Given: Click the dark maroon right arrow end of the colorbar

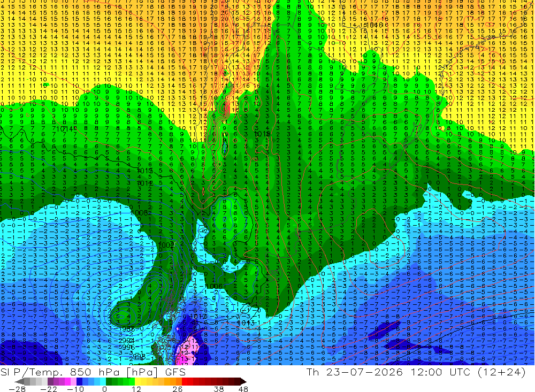Looking at the screenshot, I should tap(243, 382).
